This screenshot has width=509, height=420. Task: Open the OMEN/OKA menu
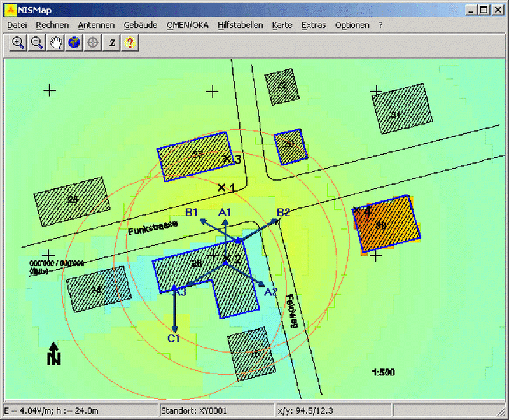tap(188, 25)
